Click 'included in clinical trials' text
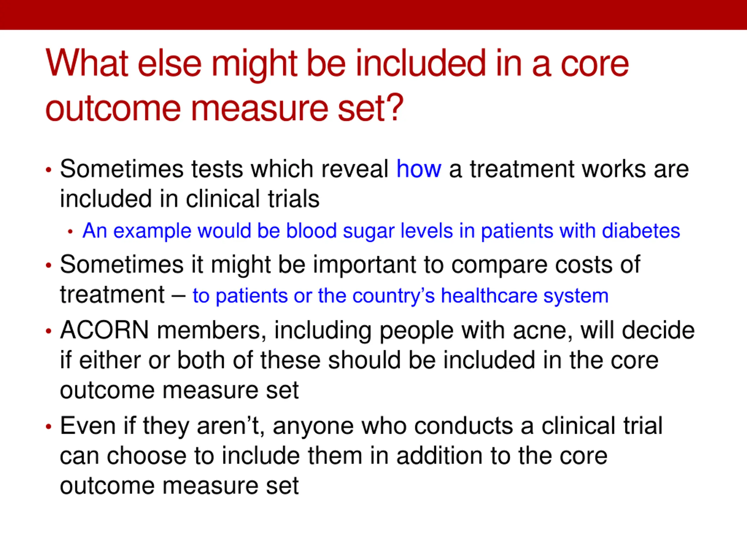The image size is (747, 560). point(189,199)
